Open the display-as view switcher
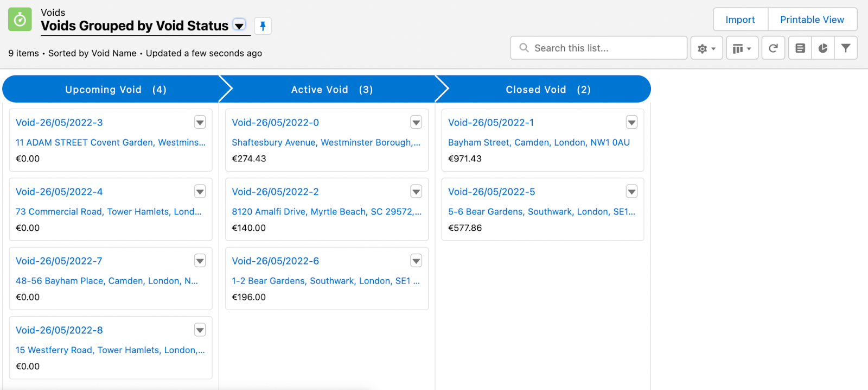868x390 pixels. [x=742, y=48]
